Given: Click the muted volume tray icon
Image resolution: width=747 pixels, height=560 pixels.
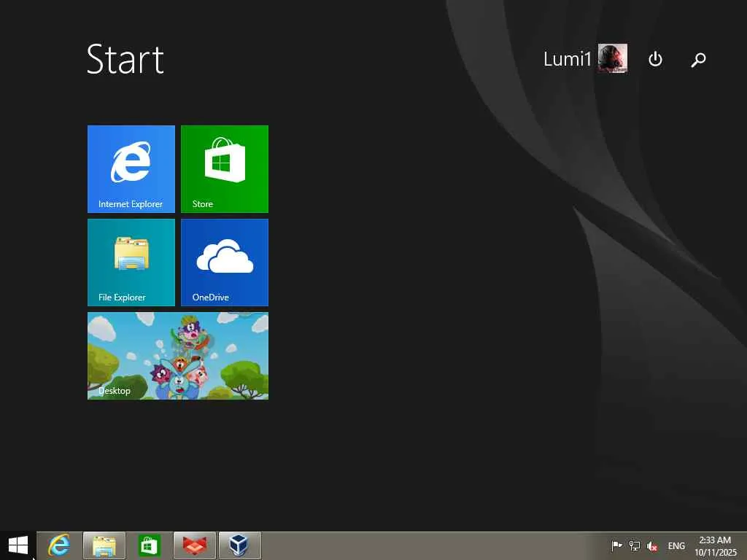Looking at the screenshot, I should tap(652, 545).
